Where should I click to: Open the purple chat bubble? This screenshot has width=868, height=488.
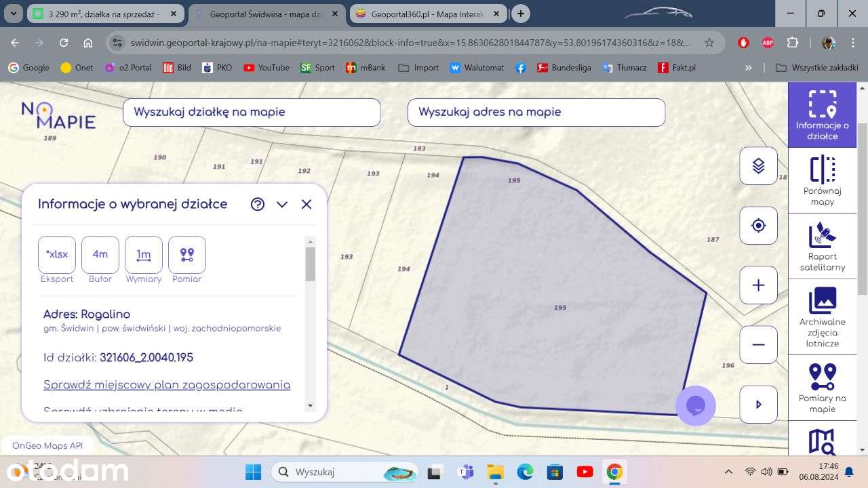click(x=696, y=405)
